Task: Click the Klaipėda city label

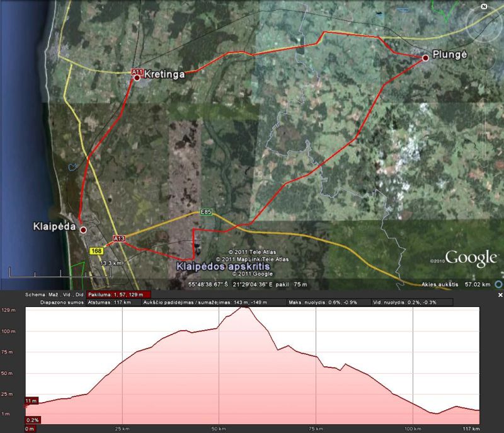Action: [54, 226]
